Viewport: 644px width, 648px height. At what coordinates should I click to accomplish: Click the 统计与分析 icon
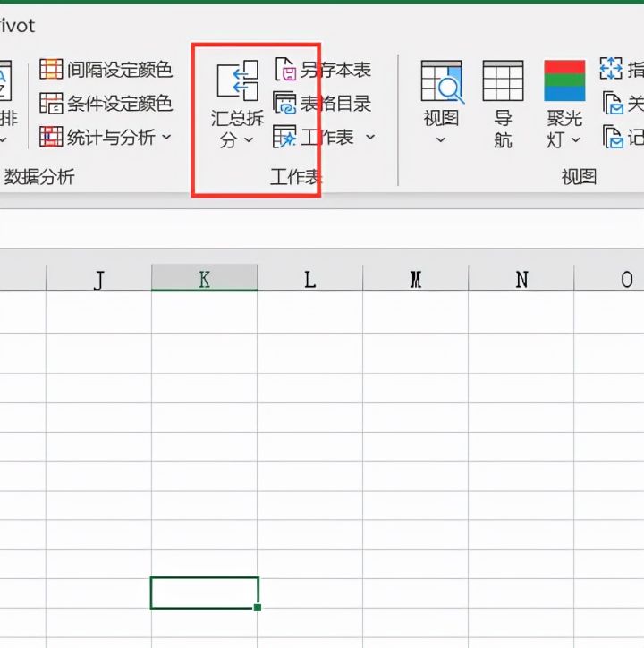tap(51, 137)
